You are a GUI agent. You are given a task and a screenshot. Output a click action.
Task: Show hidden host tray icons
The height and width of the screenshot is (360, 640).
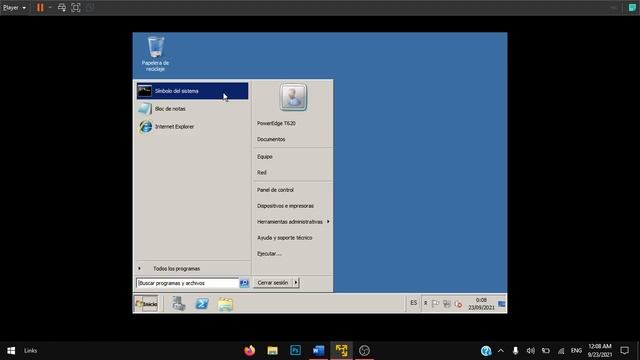(501, 351)
